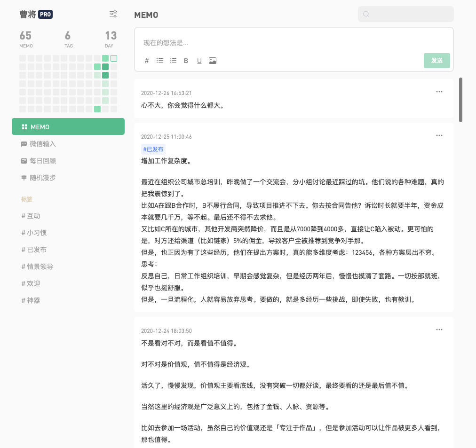Open options menu for 2020-12-24 memo
The image size is (476, 448).
click(439, 330)
